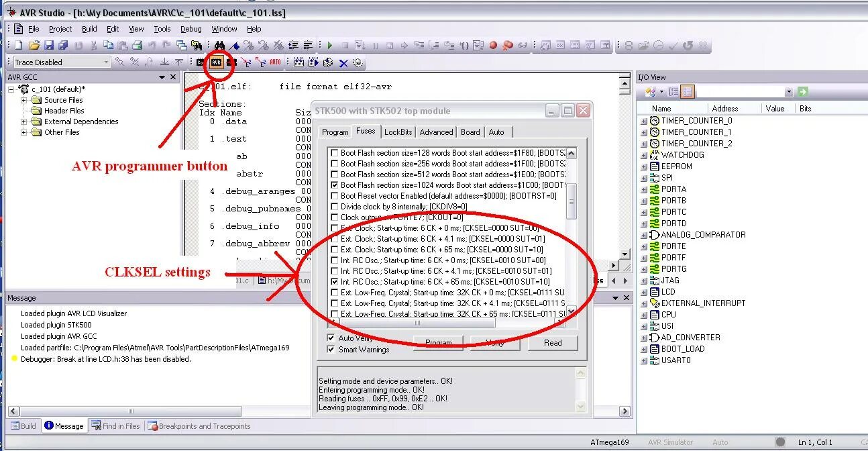868x451 pixels.
Task: Open the Trace Disabled dropdown
Action: [106, 62]
